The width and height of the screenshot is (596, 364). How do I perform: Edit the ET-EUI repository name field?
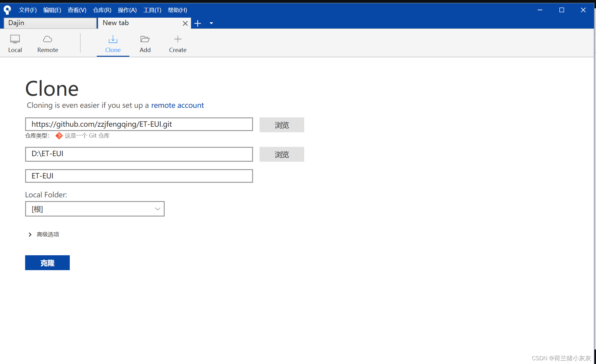click(x=139, y=176)
